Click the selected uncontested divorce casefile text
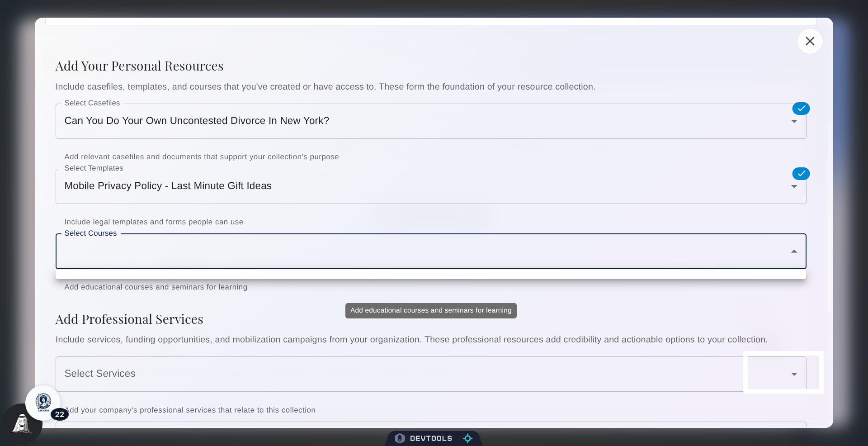This screenshot has width=868, height=446. (x=197, y=121)
